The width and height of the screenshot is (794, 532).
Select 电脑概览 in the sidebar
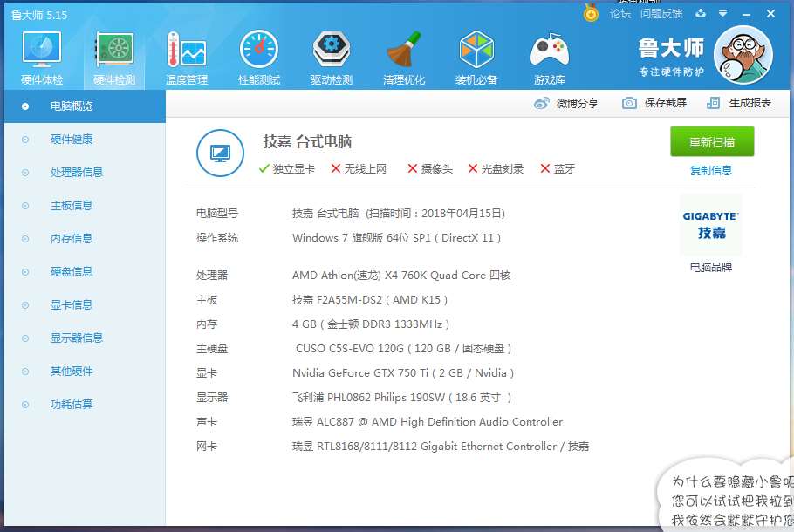coord(86,106)
